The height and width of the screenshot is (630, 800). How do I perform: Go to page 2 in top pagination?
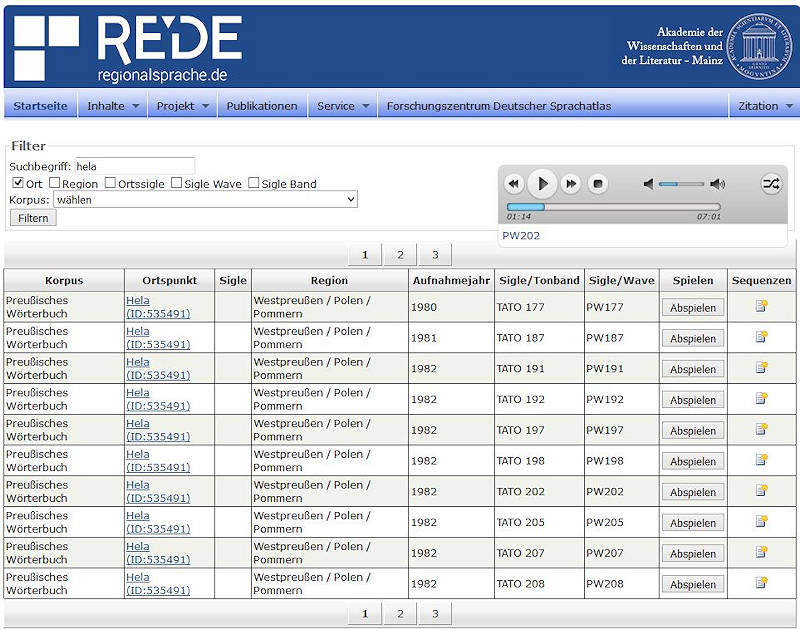tap(400, 255)
